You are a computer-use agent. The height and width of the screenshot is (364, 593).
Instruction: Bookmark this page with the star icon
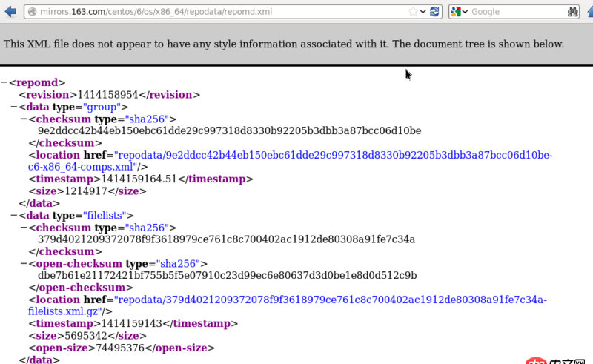point(413,12)
